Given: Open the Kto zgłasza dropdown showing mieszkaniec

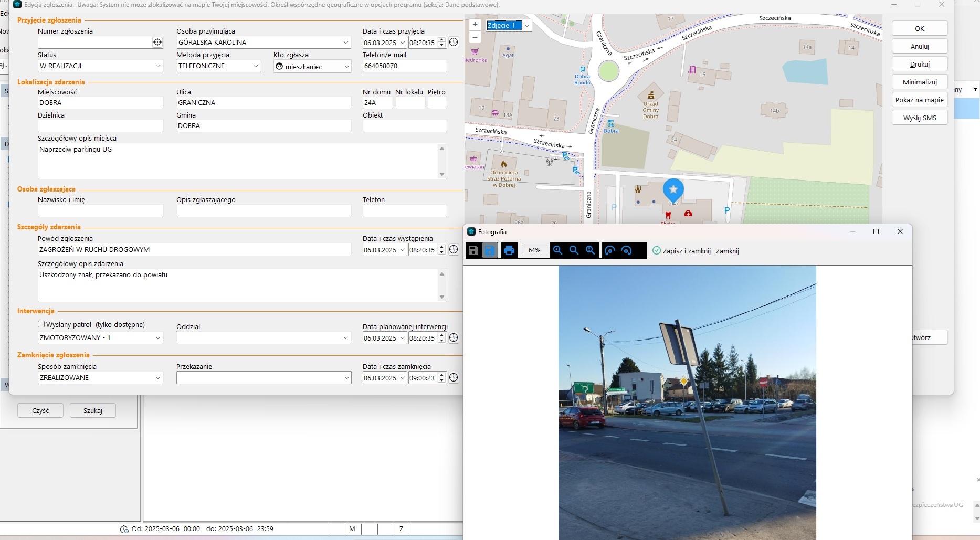Looking at the screenshot, I should (x=346, y=67).
